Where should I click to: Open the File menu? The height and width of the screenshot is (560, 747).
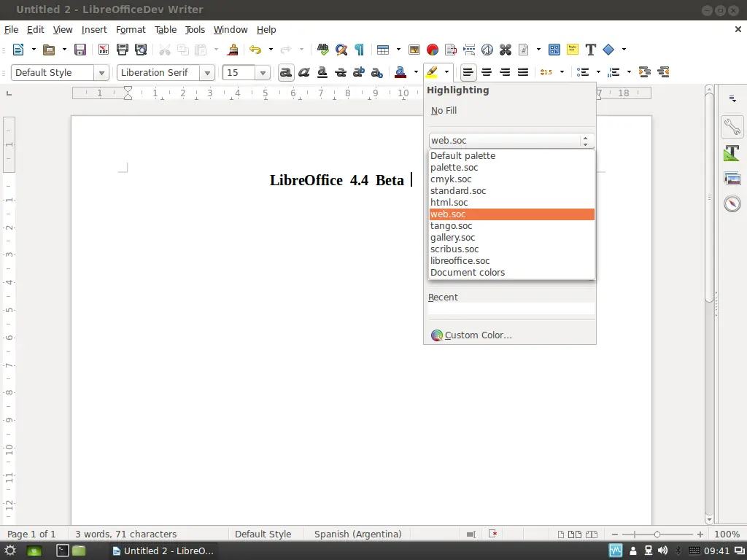point(11,29)
